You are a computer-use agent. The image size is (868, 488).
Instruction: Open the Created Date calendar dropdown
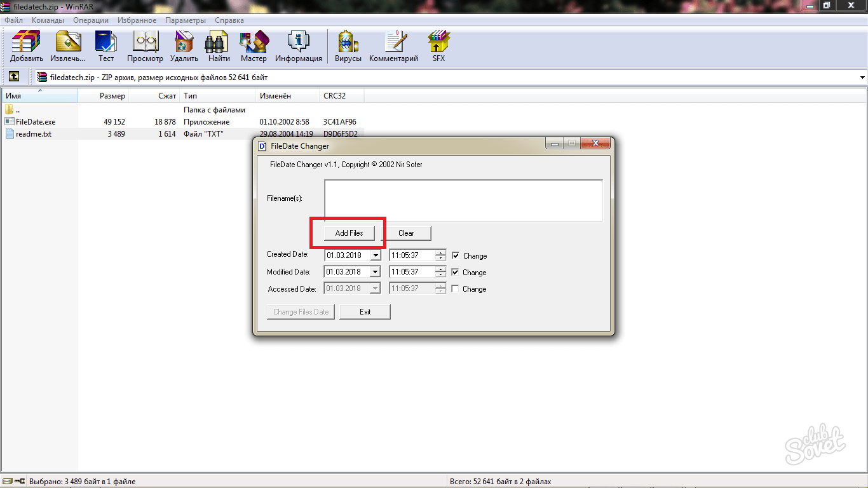tap(376, 255)
